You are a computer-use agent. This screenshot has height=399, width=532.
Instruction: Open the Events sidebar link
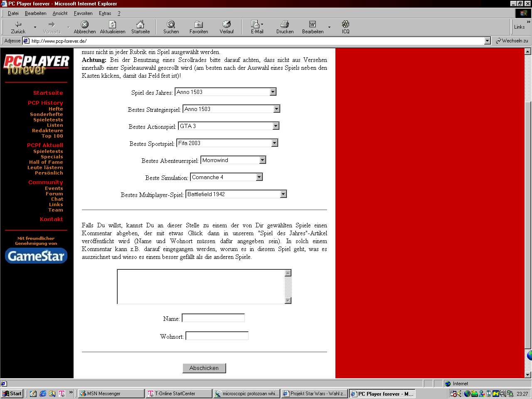[54, 188]
